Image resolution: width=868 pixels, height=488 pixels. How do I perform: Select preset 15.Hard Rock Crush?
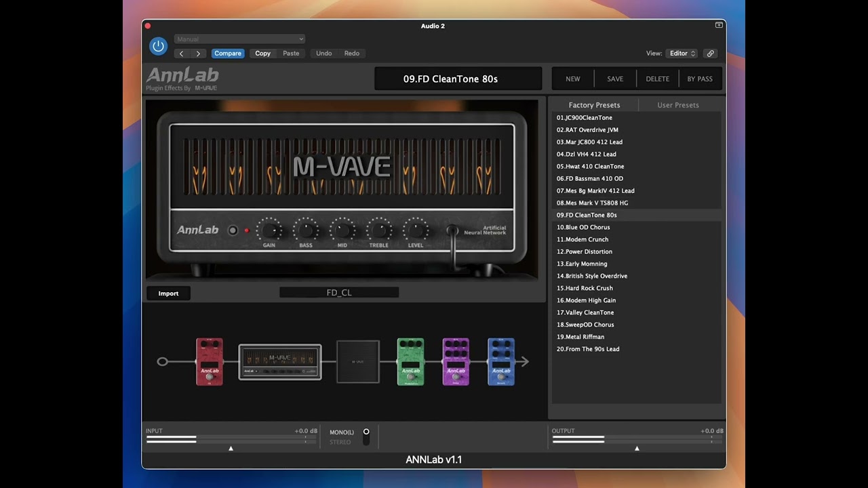click(x=636, y=289)
